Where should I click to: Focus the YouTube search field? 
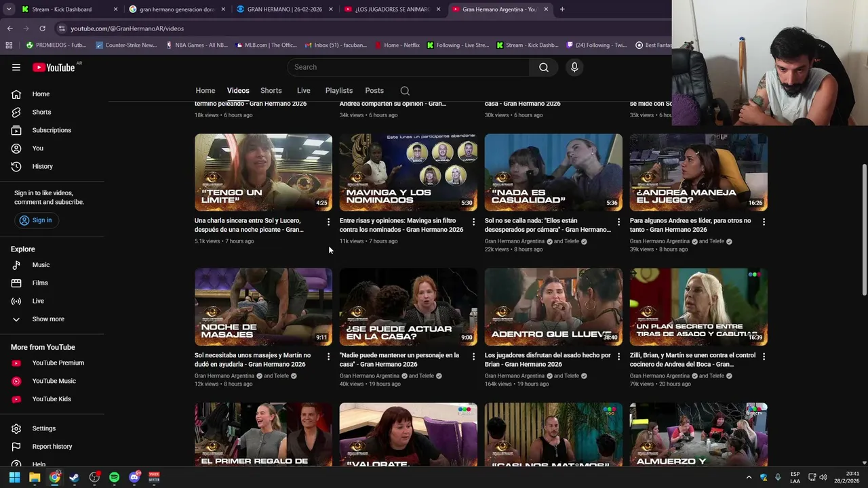[x=408, y=67]
